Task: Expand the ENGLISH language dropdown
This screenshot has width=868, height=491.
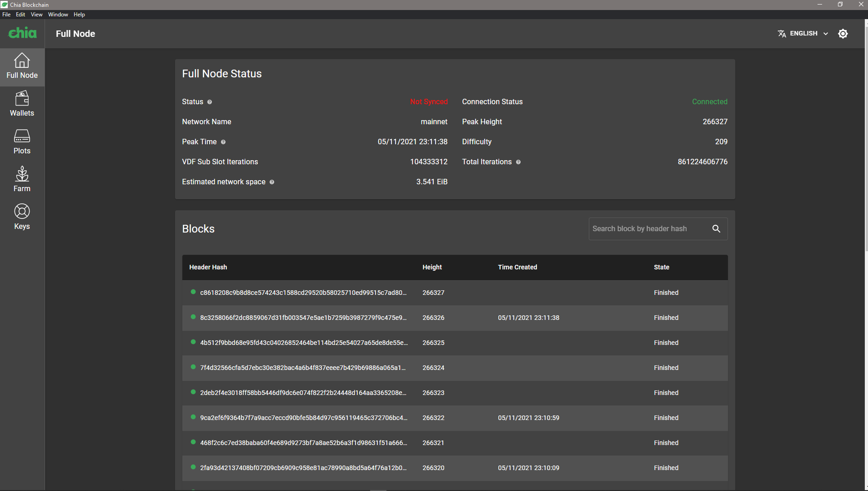Action: [x=803, y=34]
